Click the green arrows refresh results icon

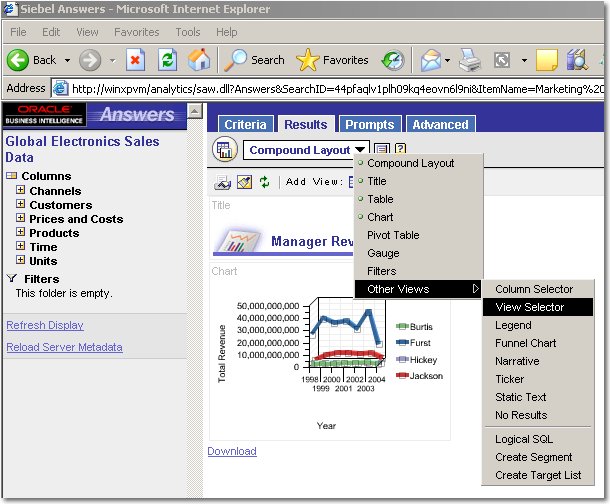[265, 182]
